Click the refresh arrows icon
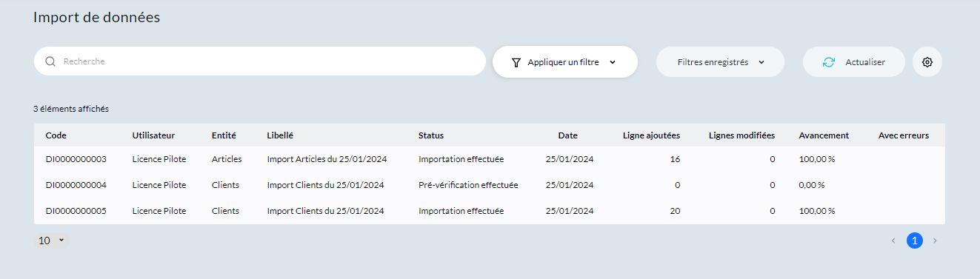 click(x=829, y=62)
